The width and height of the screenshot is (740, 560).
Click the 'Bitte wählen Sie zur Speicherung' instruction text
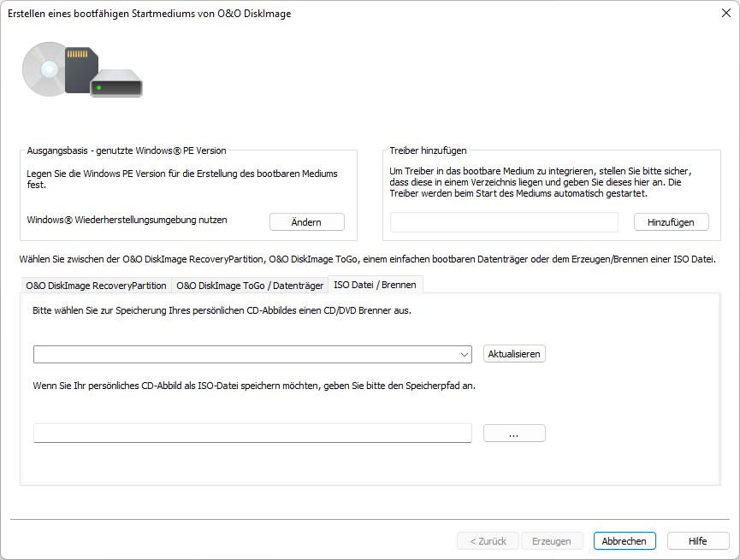tap(222, 310)
